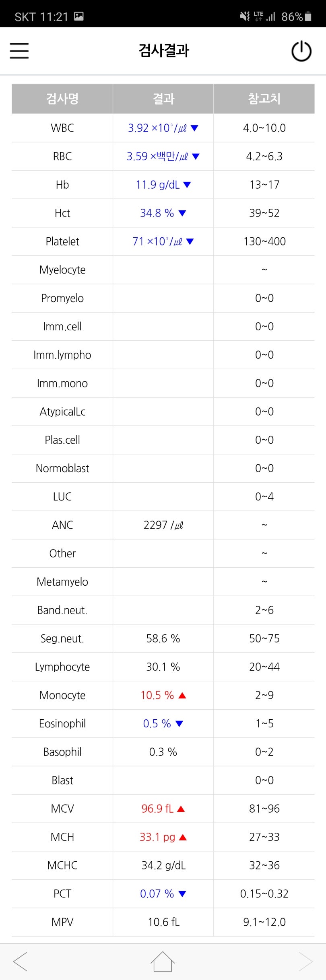Screen dimensions: 326x980
Task: Go to home via house icon
Action: [163, 962]
